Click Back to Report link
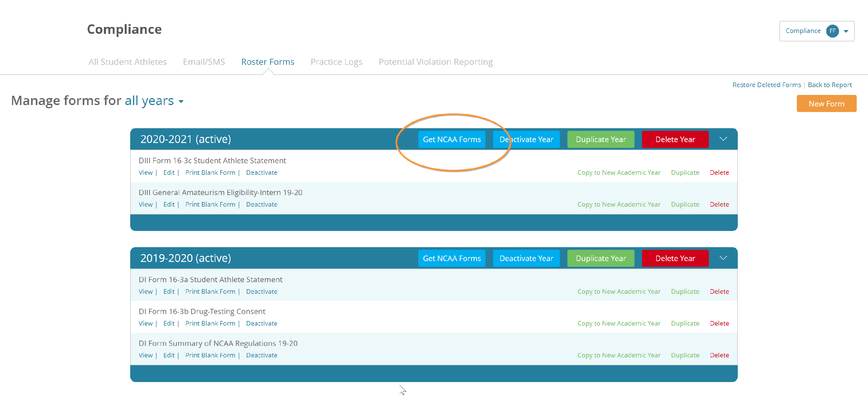 [x=829, y=85]
